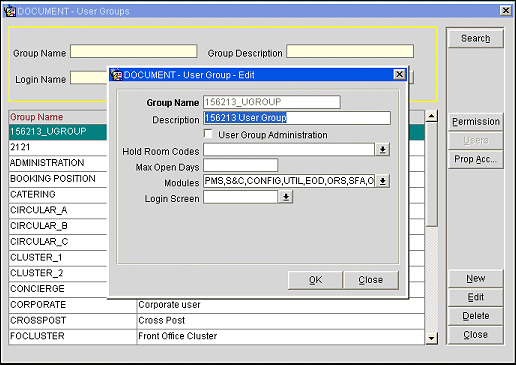Image resolution: width=516 pixels, height=365 pixels.
Task: Enable User Group Administration checkbox
Action: point(208,134)
